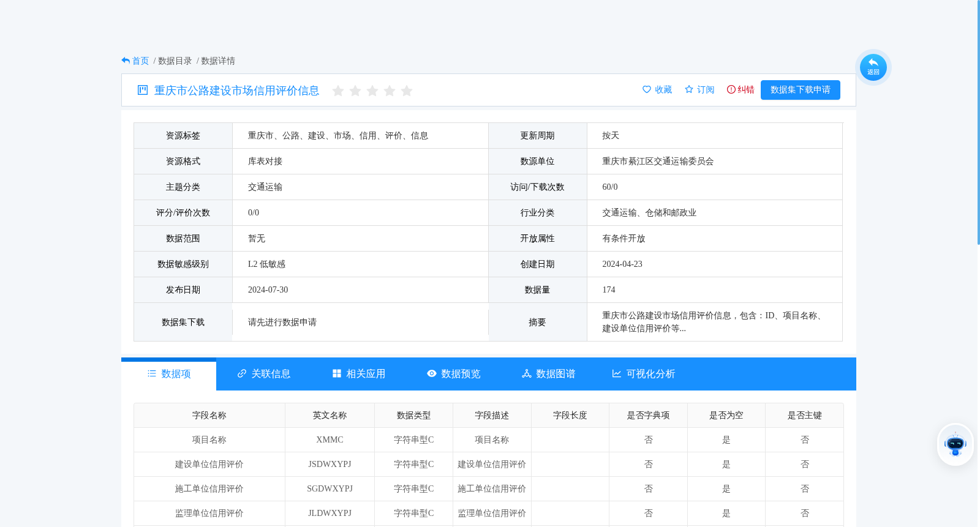Click the XMMC cell

coord(330,440)
